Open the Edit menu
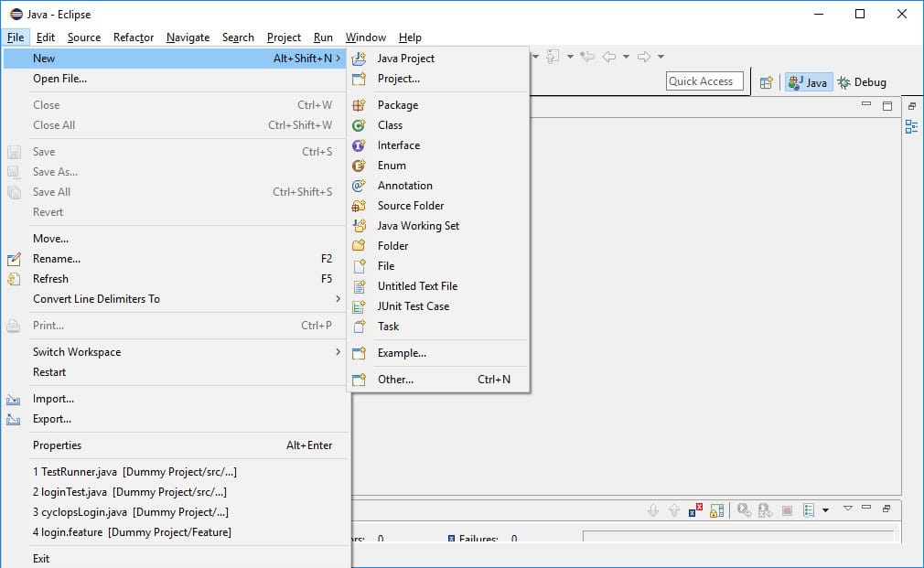The width and height of the screenshot is (924, 568). coord(46,38)
